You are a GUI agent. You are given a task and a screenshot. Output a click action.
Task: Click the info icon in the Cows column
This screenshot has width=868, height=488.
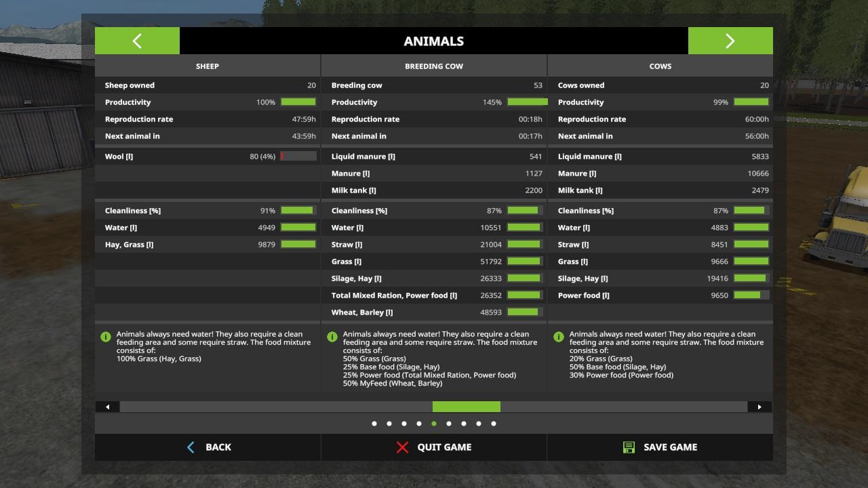coord(559,337)
